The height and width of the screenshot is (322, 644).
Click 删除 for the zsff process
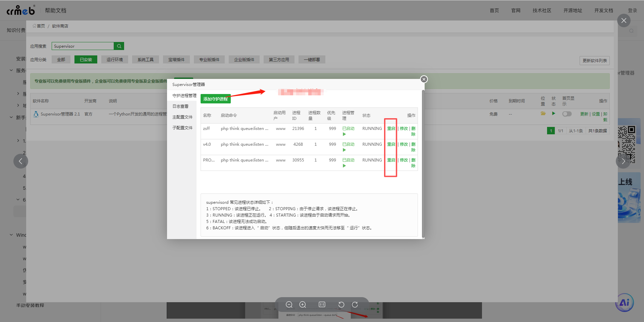point(413,131)
